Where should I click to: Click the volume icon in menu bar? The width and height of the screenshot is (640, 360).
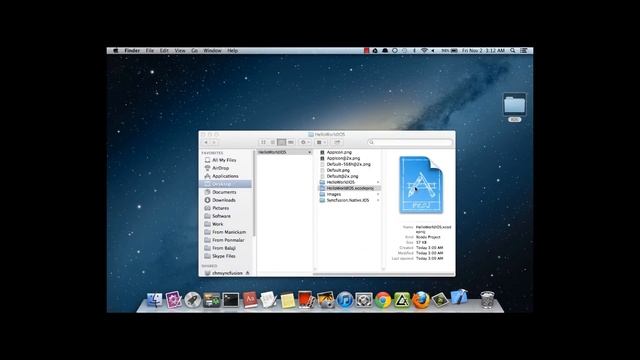point(433,51)
